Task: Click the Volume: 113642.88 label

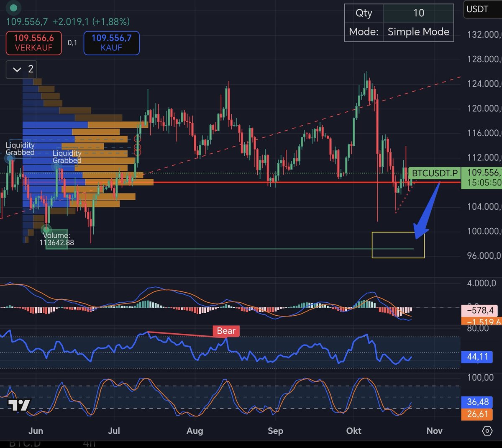Action: pyautogui.click(x=56, y=239)
